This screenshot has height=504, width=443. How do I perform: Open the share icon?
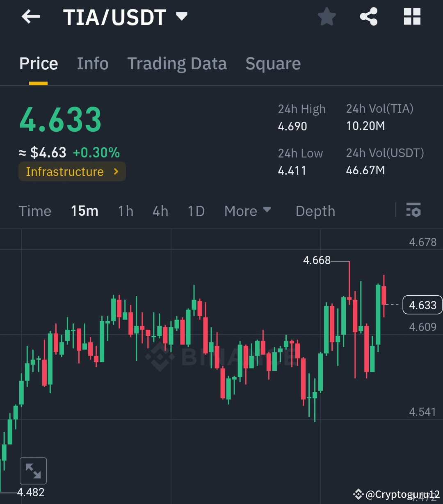tap(368, 17)
